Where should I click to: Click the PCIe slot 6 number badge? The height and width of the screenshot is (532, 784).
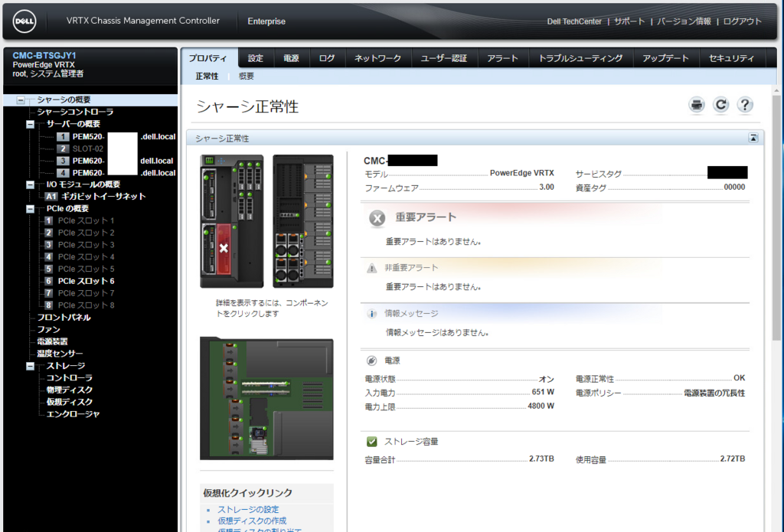pos(48,281)
